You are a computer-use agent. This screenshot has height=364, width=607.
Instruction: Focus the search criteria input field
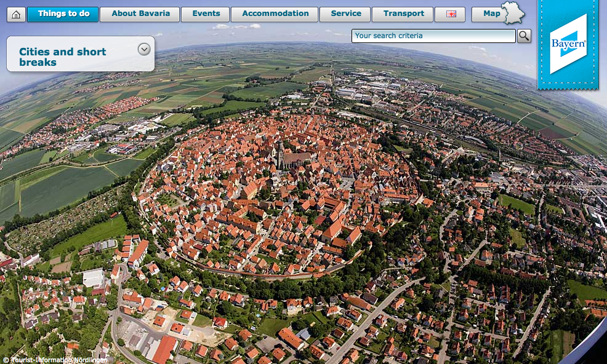(x=433, y=36)
